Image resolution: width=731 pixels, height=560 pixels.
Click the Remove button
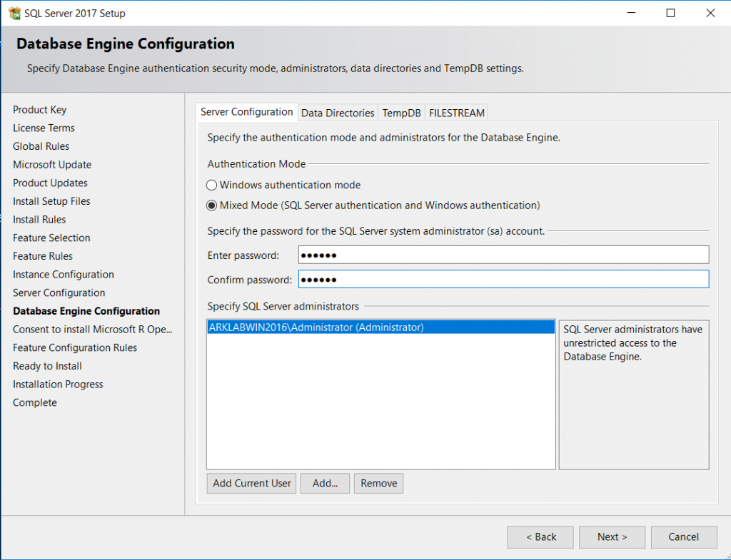pos(378,483)
